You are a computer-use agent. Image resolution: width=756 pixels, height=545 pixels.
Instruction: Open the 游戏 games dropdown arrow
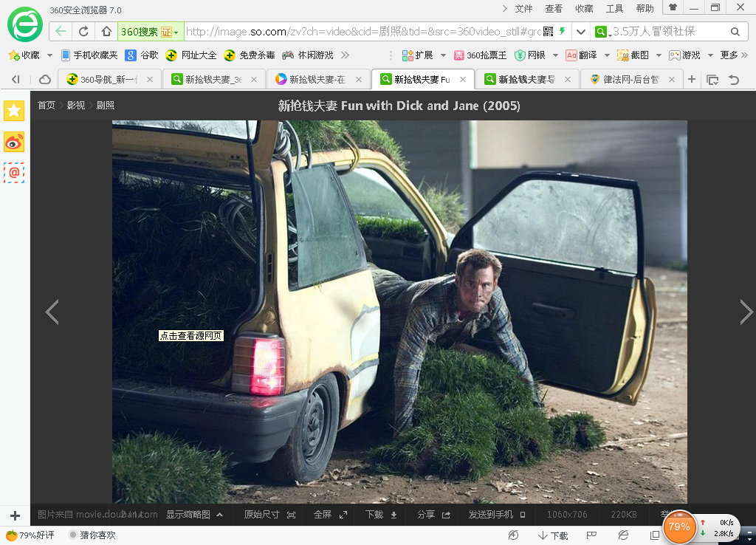pyautogui.click(x=709, y=55)
